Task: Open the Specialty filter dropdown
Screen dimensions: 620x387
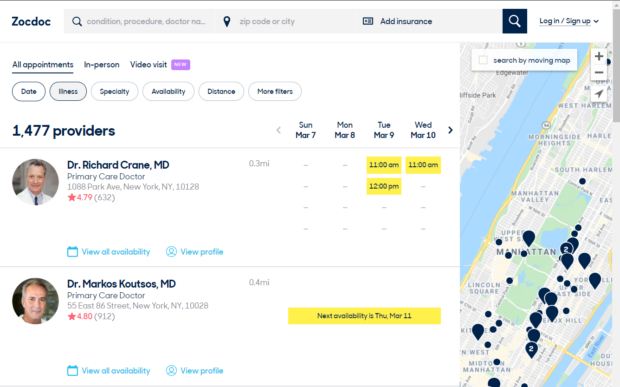Action: click(x=114, y=91)
